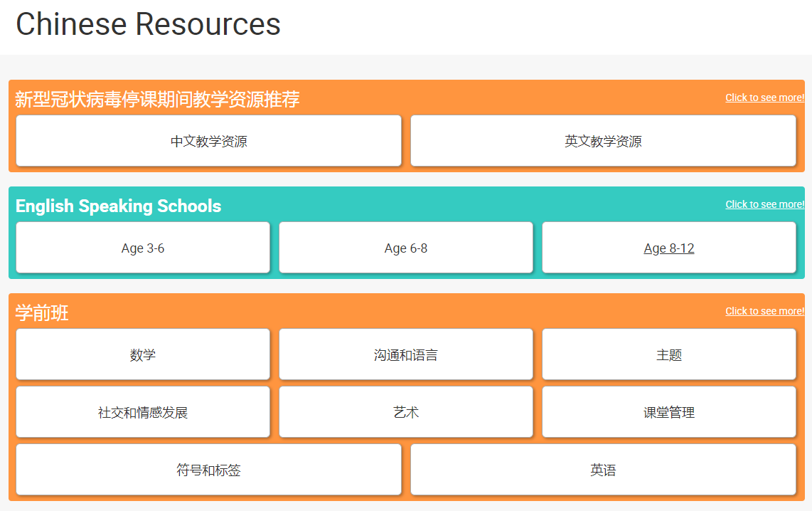Image resolution: width=812 pixels, height=511 pixels.
Task: Select the 艺术 category button
Action: tap(406, 412)
